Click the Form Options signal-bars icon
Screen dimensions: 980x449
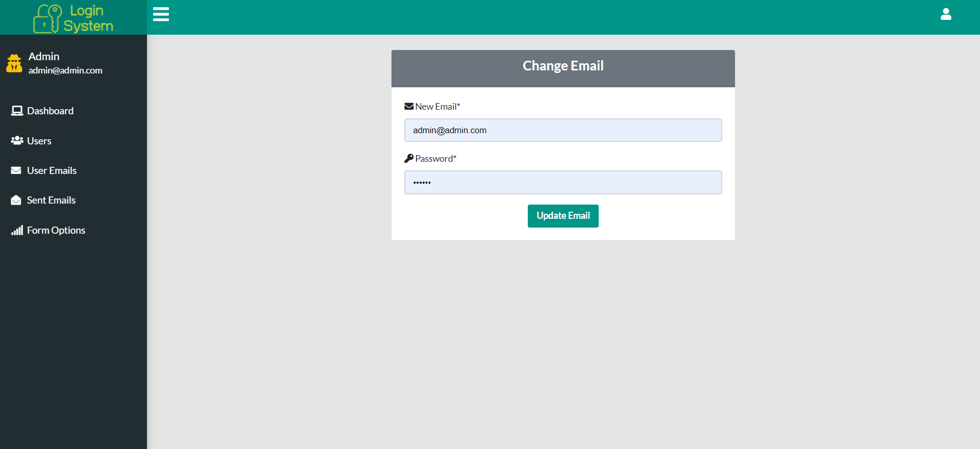[x=17, y=230]
